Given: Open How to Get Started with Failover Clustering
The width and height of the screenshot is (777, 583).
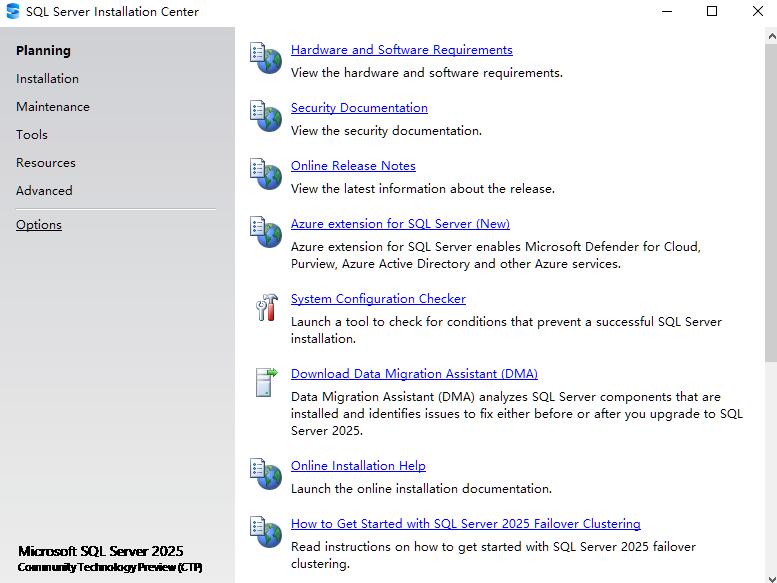Looking at the screenshot, I should [x=465, y=524].
